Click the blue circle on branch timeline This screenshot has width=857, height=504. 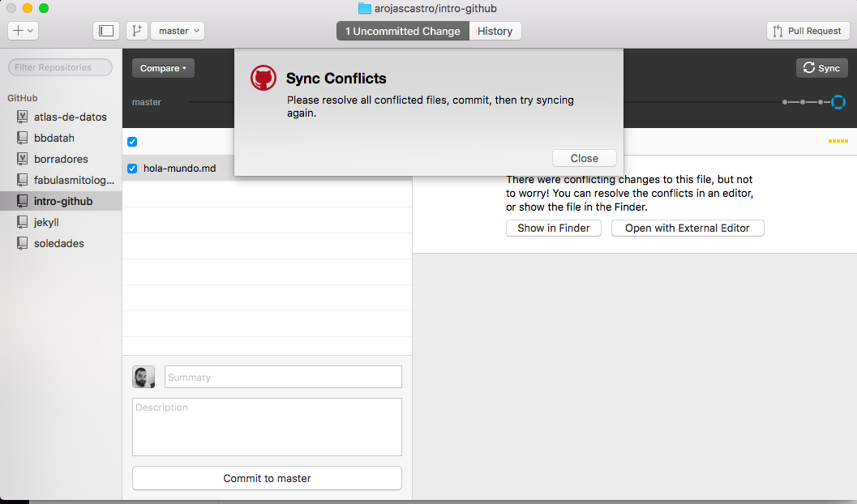tap(838, 102)
